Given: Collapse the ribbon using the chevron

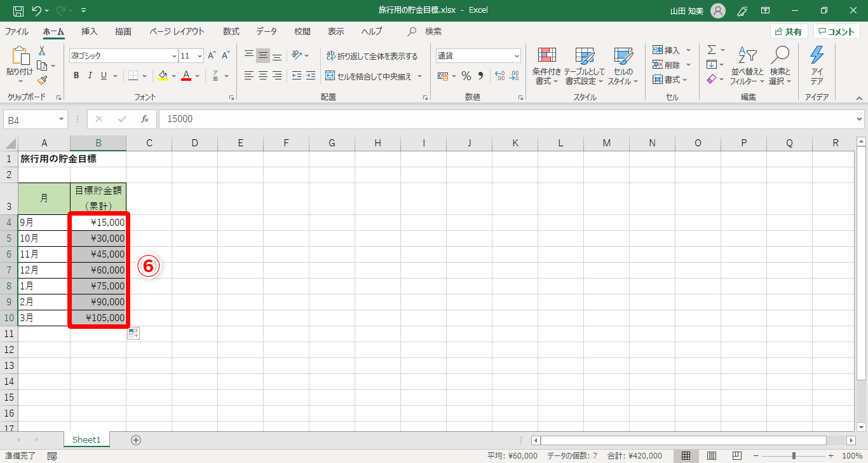Looking at the screenshot, I should 859,98.
